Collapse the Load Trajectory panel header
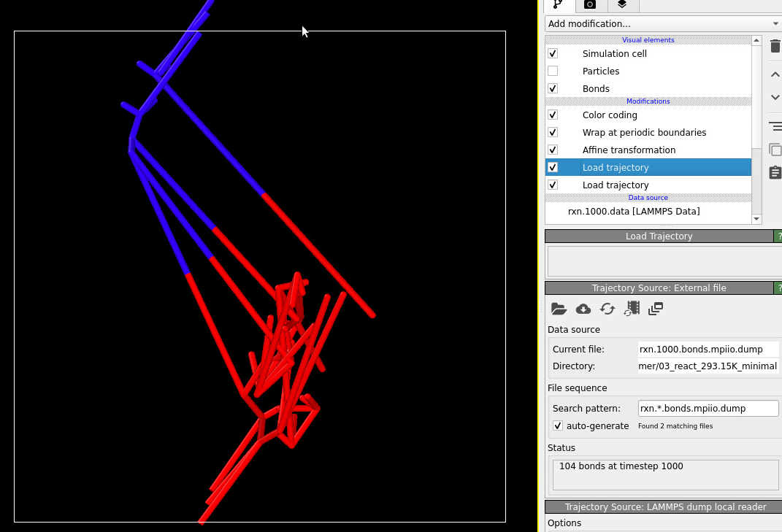This screenshot has width=782, height=532. point(659,236)
